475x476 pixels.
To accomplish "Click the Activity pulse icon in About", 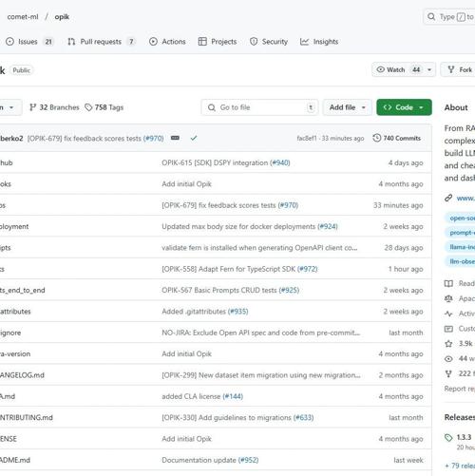I will click(448, 314).
